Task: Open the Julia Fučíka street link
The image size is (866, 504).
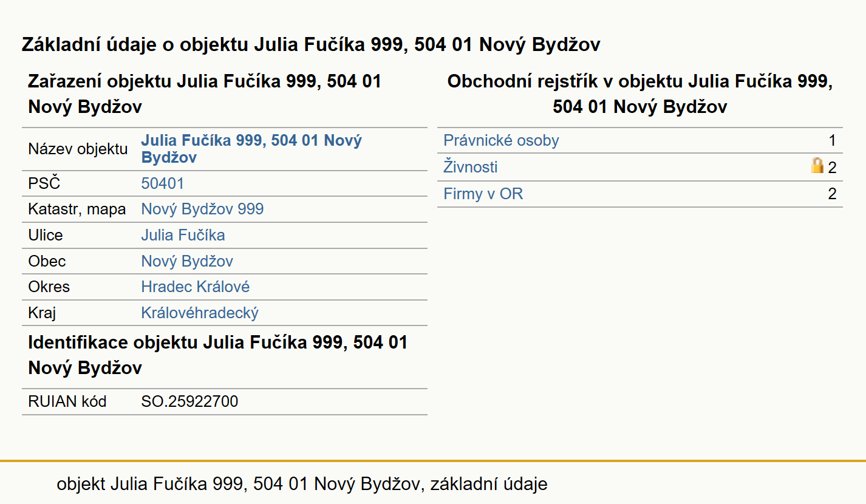Action: click(183, 235)
